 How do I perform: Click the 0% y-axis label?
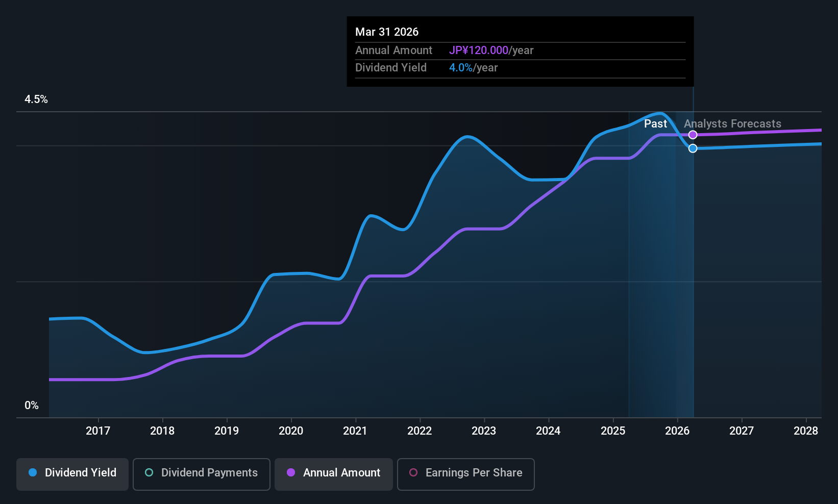coord(32,406)
